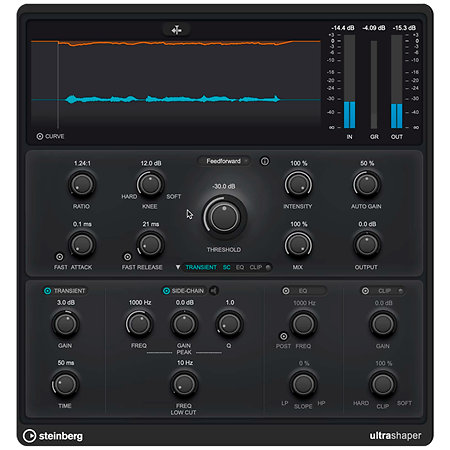450x450 pixels.
Task: Click the IN level meter
Action: tap(349, 81)
